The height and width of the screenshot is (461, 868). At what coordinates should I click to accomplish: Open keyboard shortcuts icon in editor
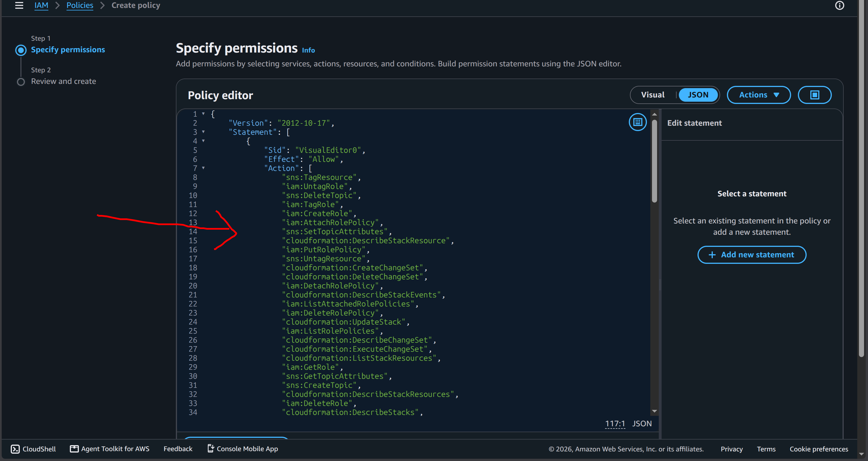pos(638,122)
